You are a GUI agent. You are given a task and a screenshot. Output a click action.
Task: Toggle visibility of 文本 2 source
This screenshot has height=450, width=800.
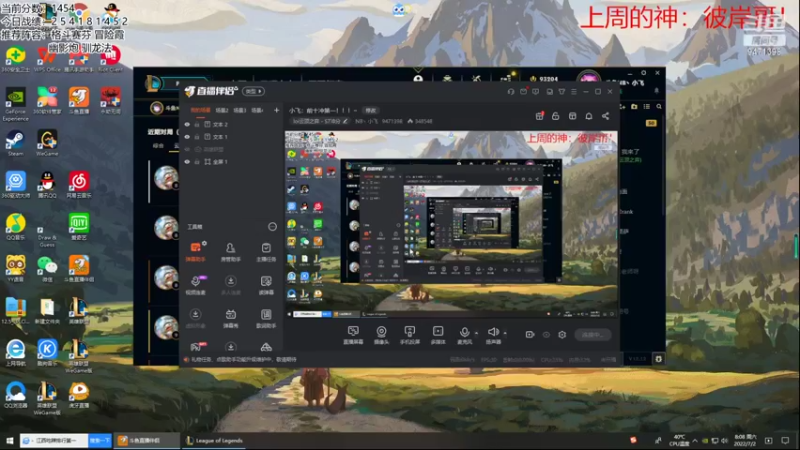pos(187,124)
